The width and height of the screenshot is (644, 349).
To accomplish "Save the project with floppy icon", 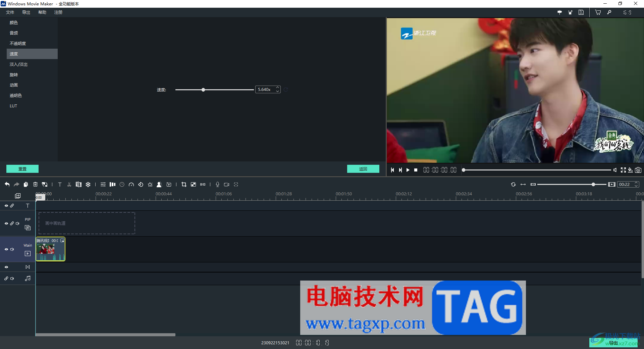I will (x=581, y=12).
